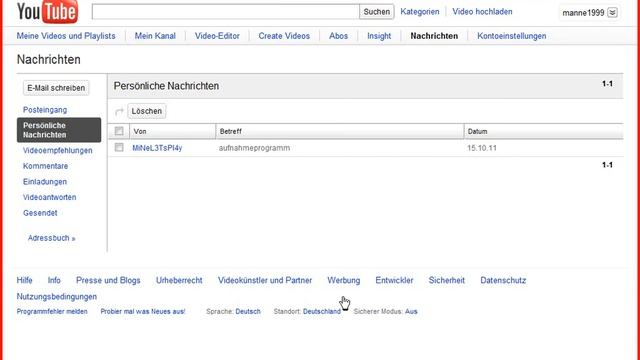640x360 pixels.
Task: Open the Gesendet folder
Action: point(40,213)
